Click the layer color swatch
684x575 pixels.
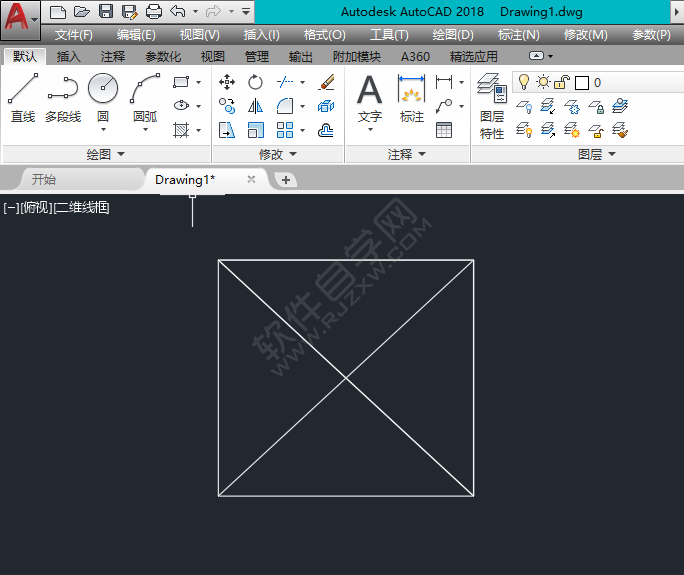pyautogui.click(x=582, y=82)
